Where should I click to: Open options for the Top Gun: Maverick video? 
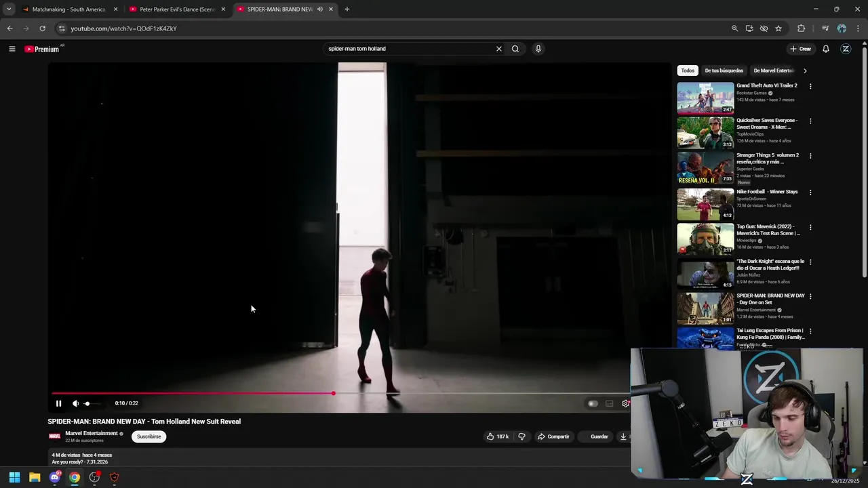click(x=810, y=227)
